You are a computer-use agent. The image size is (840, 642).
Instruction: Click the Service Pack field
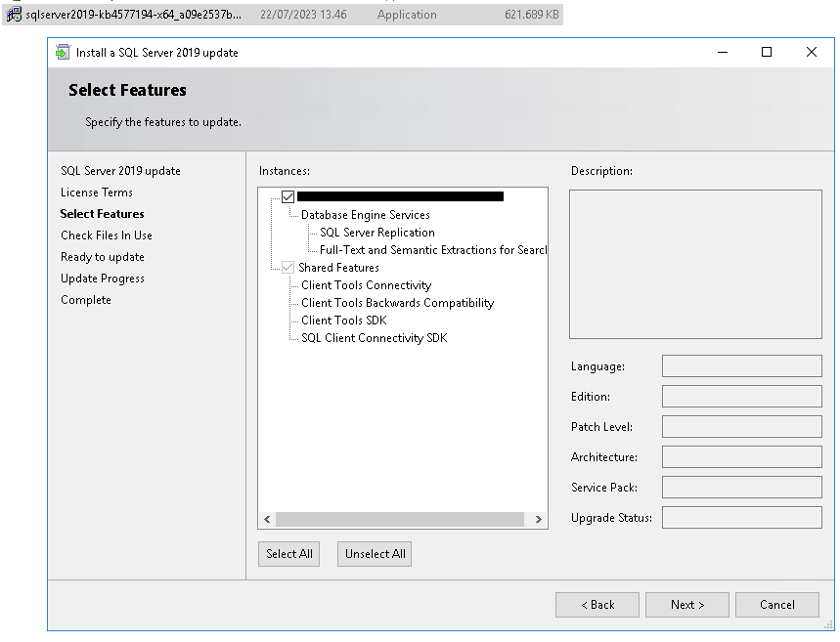point(742,488)
